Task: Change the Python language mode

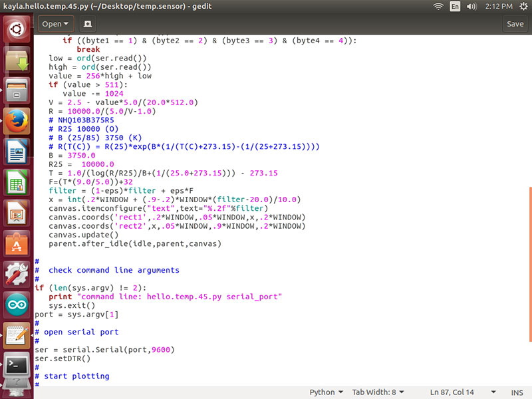Action: tap(326, 392)
